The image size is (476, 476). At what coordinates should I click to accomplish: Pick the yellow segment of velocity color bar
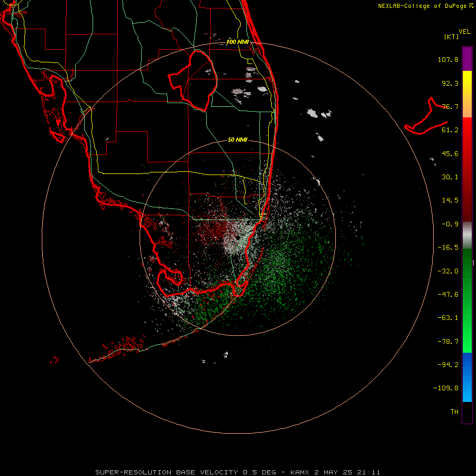click(467, 94)
